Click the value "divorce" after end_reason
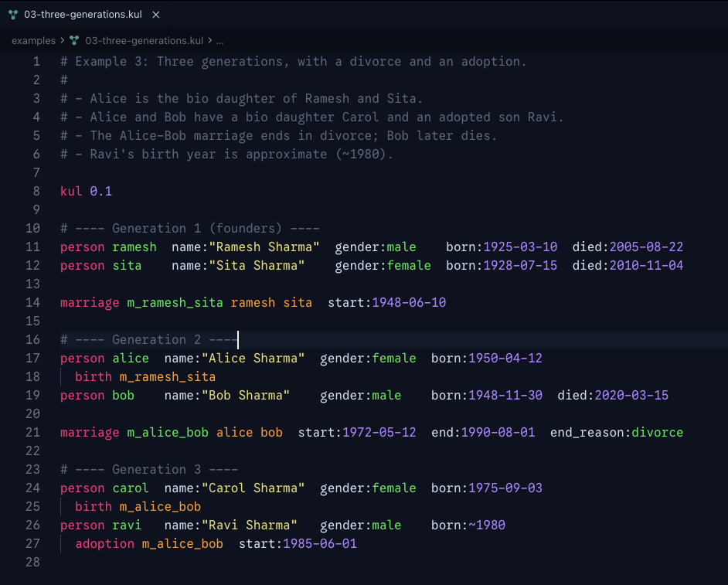The image size is (728, 585). (658, 433)
